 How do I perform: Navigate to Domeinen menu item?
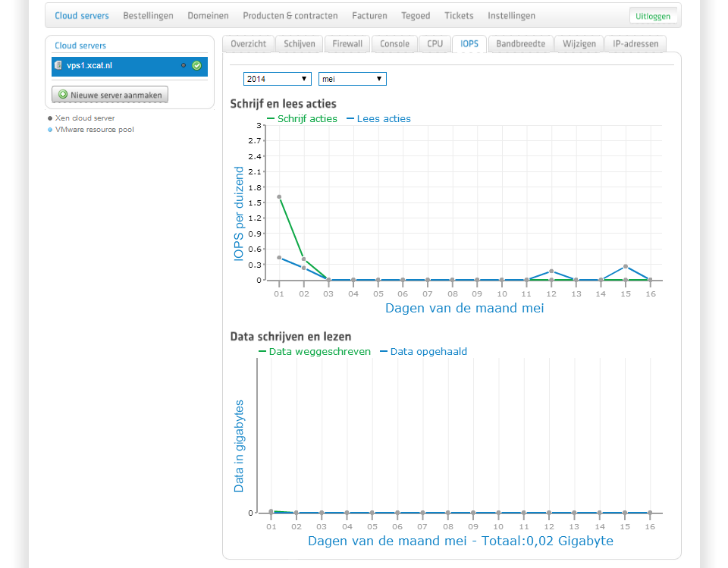208,16
